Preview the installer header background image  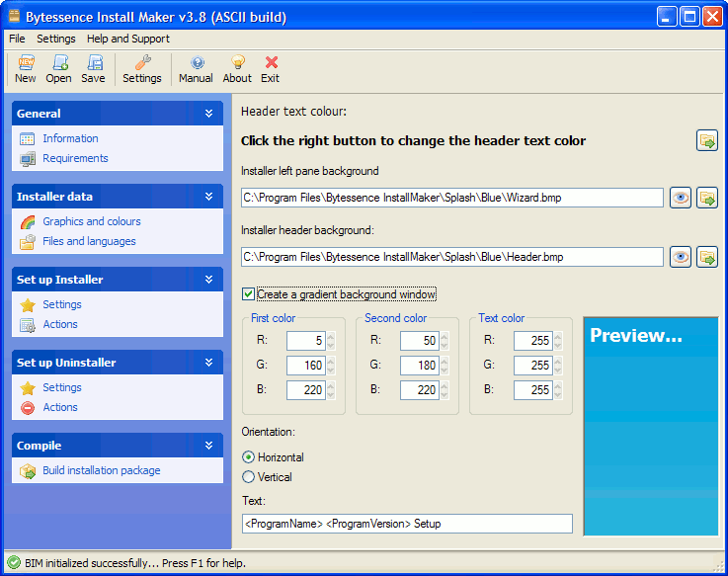click(x=681, y=257)
